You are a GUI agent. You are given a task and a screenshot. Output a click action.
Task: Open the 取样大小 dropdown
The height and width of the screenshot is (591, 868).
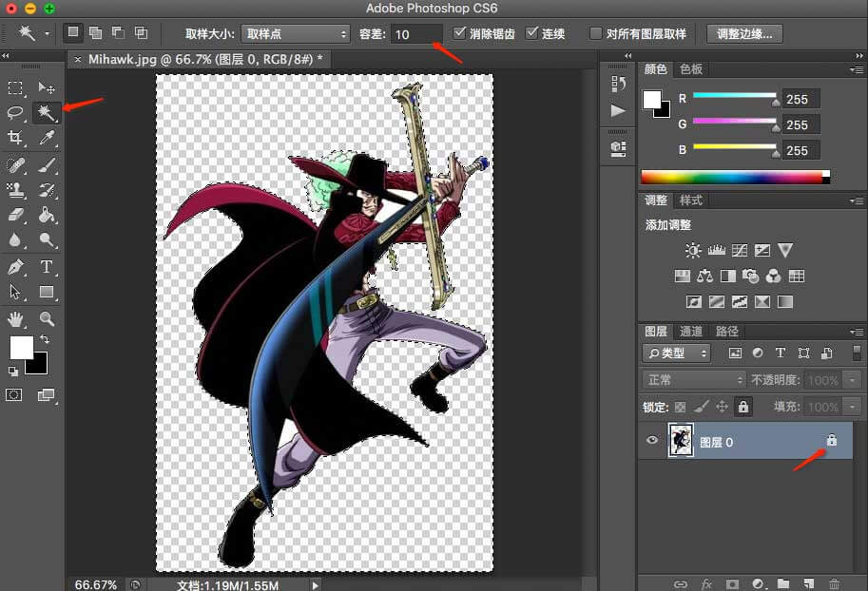(x=296, y=34)
